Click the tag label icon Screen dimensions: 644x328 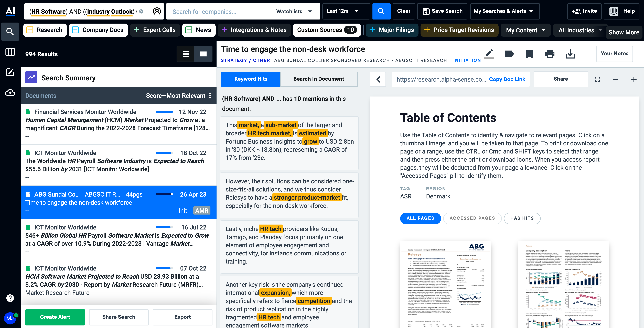click(x=509, y=54)
